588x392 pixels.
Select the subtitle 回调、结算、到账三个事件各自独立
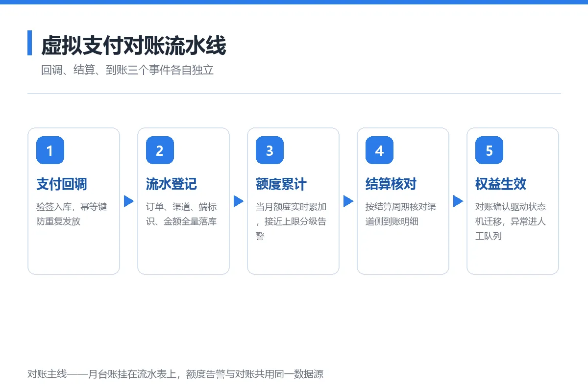click(x=127, y=70)
